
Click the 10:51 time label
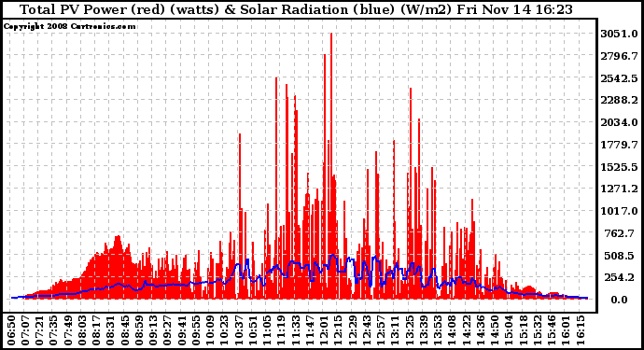click(253, 330)
